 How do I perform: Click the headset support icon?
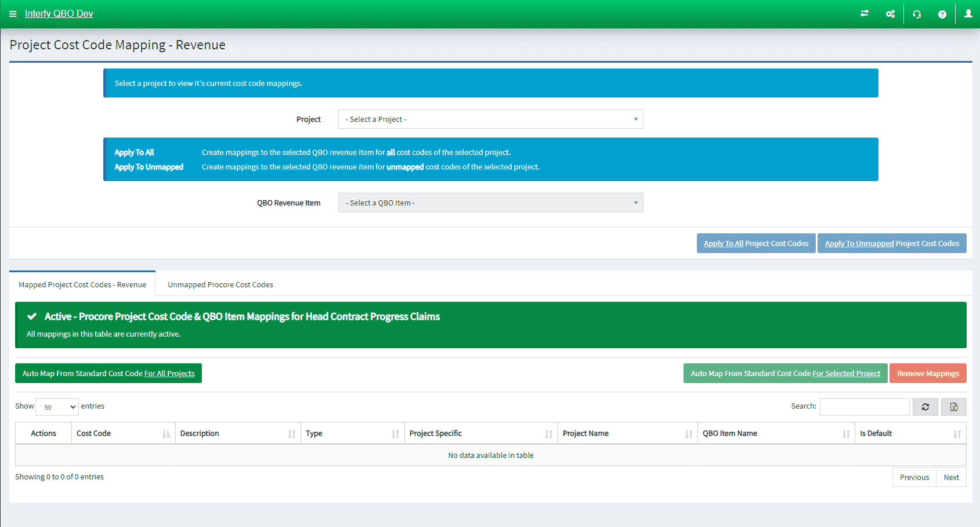[917, 13]
